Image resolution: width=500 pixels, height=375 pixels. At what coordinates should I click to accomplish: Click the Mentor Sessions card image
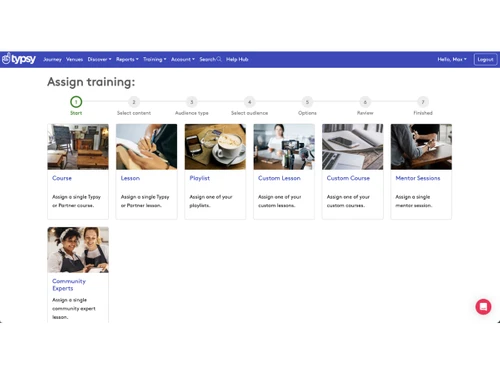421,147
